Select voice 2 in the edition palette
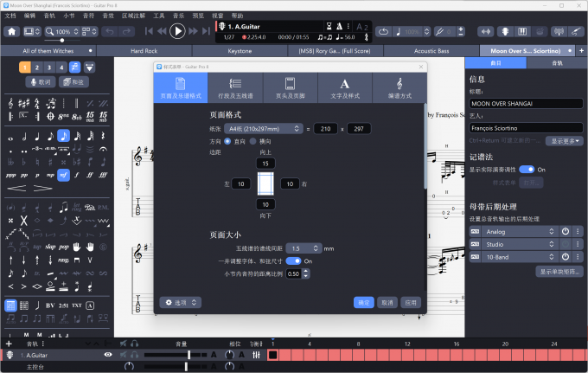Viewport: 588px width, 373px height. click(x=36, y=68)
